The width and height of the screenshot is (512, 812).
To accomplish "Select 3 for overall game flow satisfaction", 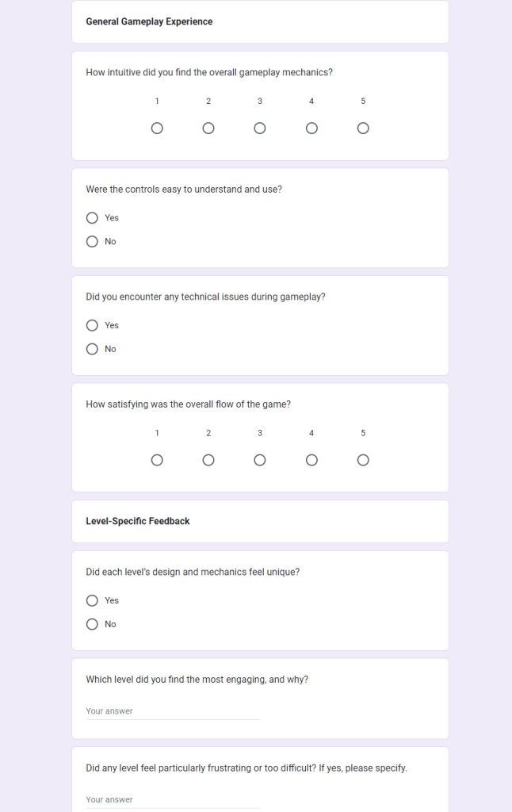I will point(260,460).
